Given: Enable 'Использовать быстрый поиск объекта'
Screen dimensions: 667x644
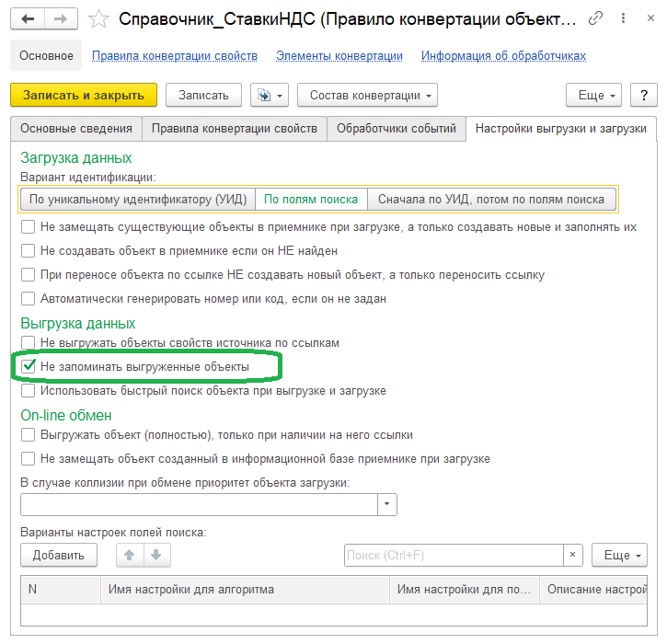Looking at the screenshot, I should pos(29,390).
